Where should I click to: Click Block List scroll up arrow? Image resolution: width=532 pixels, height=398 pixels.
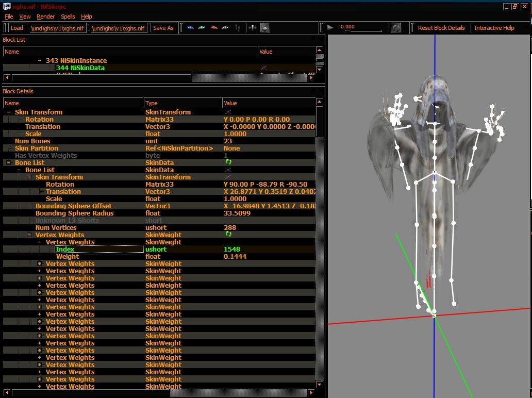click(x=319, y=50)
